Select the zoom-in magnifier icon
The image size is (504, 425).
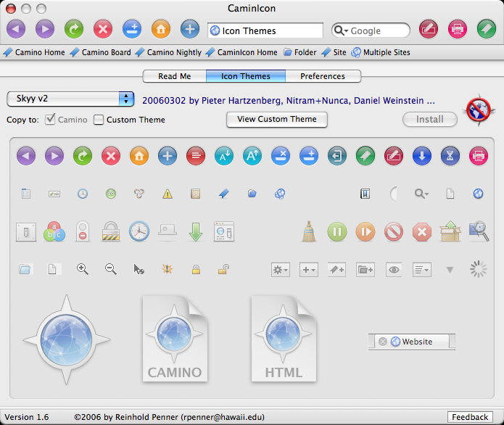pos(82,269)
